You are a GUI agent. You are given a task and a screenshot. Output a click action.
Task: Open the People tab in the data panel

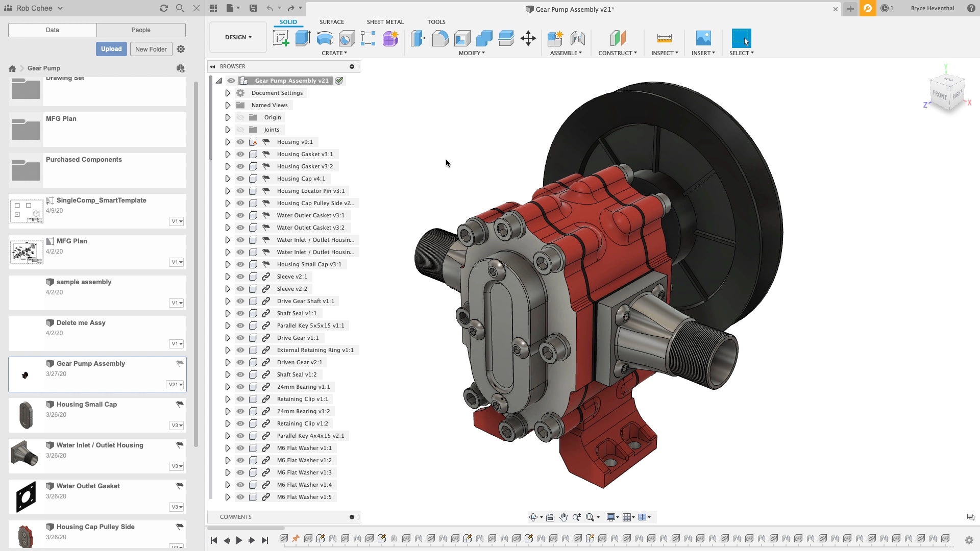point(141,30)
